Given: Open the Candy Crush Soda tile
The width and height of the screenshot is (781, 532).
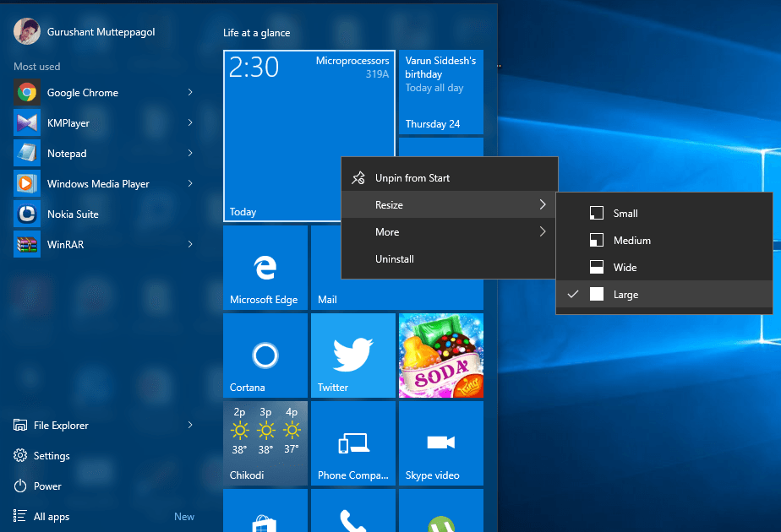Looking at the screenshot, I should point(441,356).
